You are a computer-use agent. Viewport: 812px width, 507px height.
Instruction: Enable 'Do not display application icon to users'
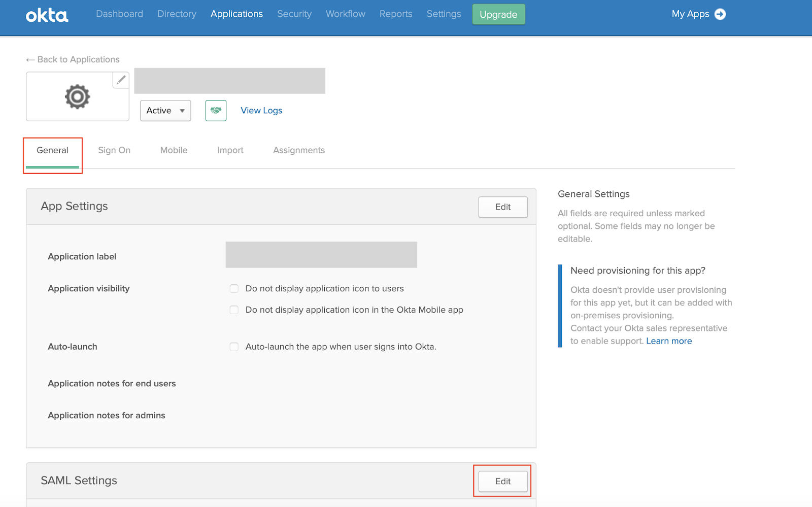[x=234, y=288]
